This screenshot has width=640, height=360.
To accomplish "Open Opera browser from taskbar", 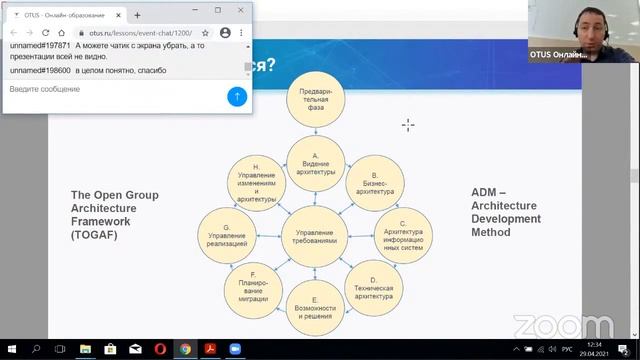I will 160,349.
